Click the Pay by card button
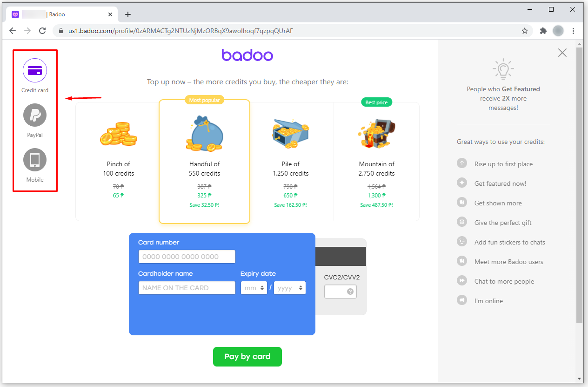 click(247, 357)
